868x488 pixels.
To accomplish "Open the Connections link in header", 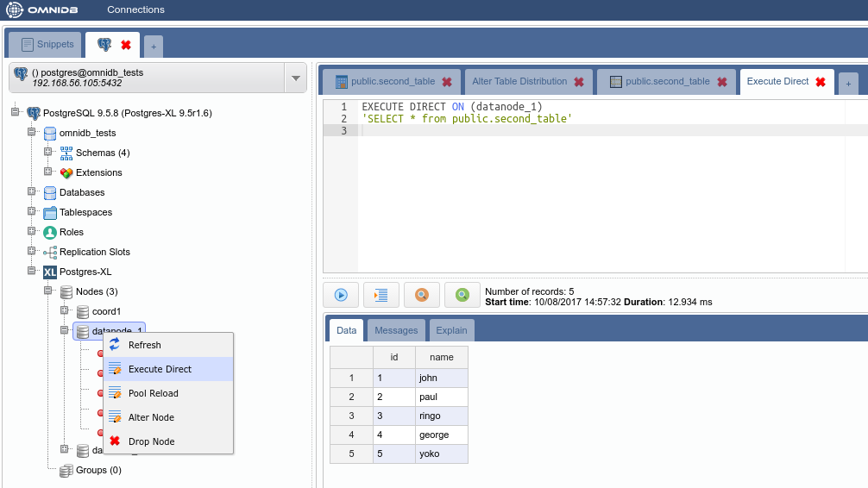I will [135, 9].
